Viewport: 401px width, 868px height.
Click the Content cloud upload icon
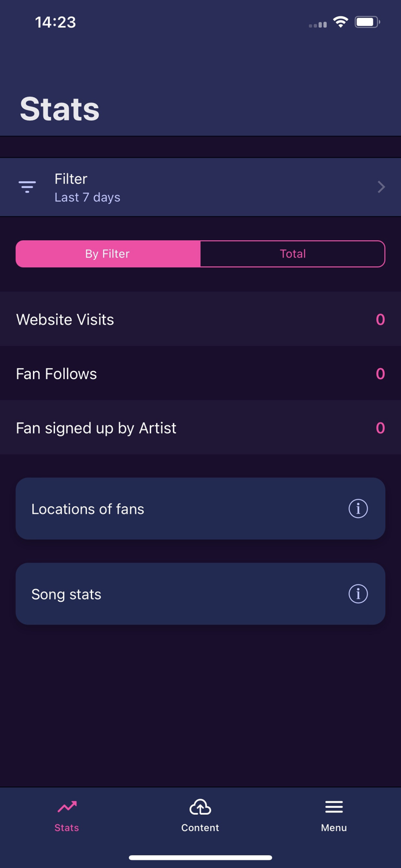point(200,806)
